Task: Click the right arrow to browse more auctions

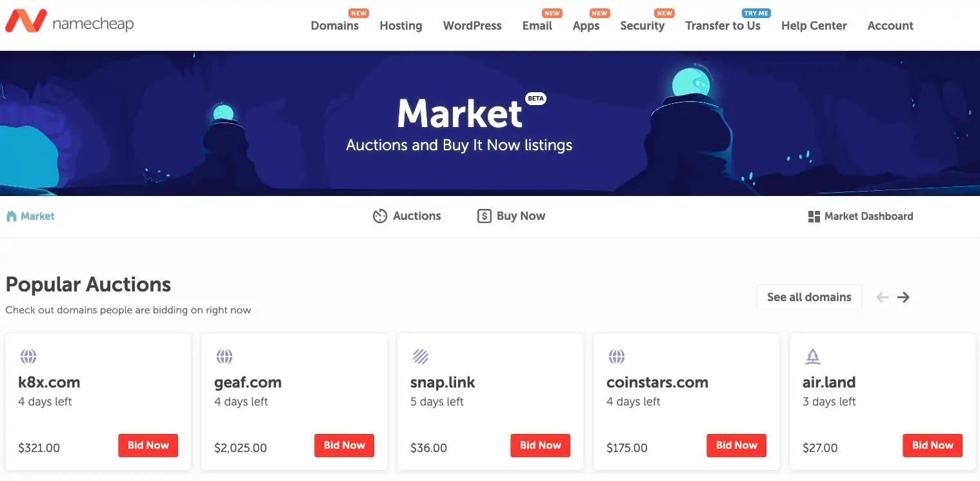Action: tap(903, 297)
